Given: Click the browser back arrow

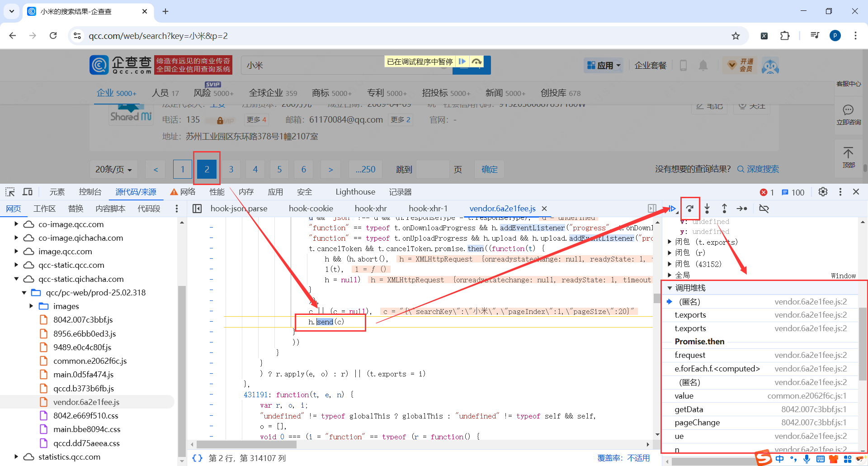Looking at the screenshot, I should (13, 36).
